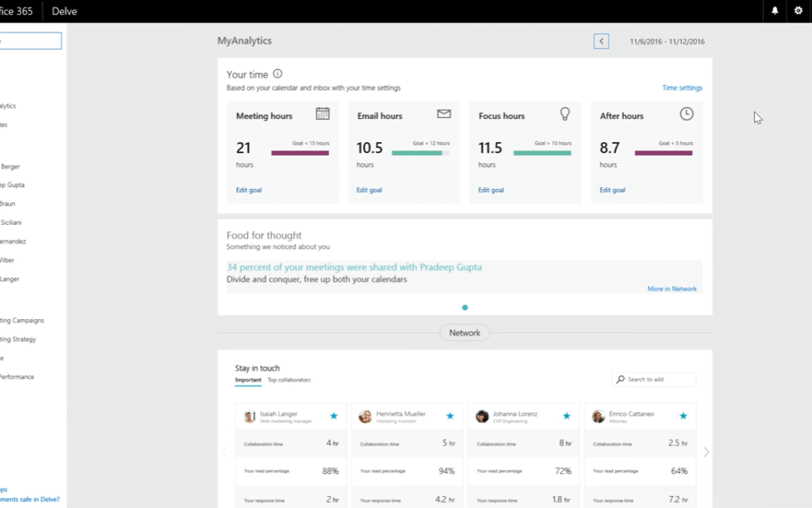This screenshot has width=812, height=508.
Task: Click the Focus hours lightbulb icon
Action: click(565, 114)
